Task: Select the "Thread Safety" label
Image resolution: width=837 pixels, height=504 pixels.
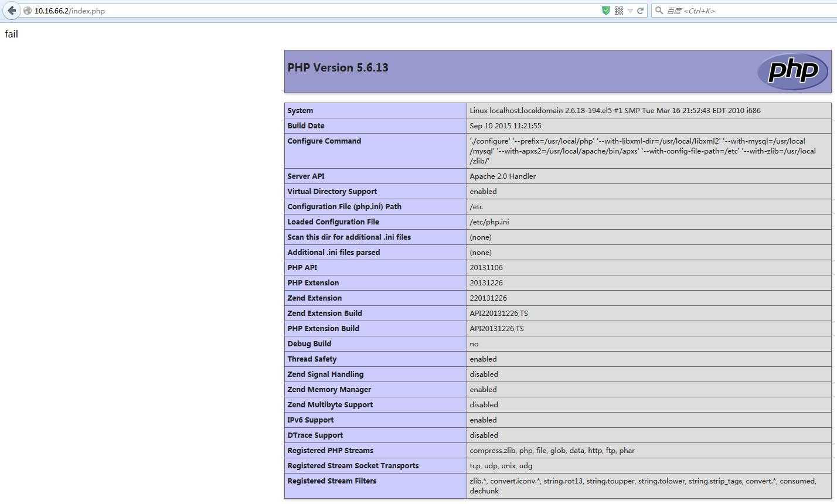Action: 312,359
